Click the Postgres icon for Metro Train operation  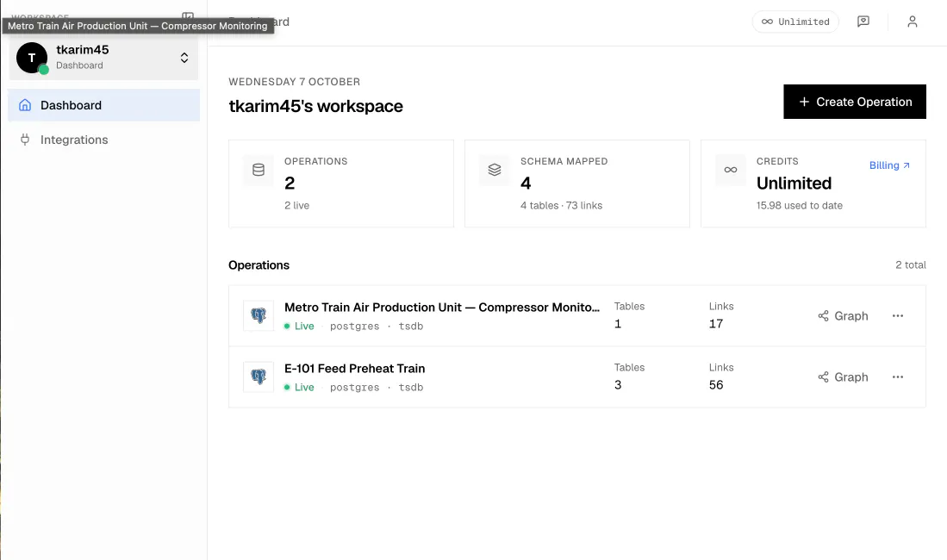[259, 315]
